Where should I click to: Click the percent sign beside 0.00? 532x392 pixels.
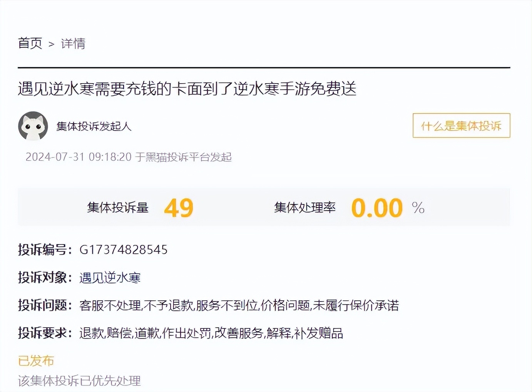coord(418,208)
